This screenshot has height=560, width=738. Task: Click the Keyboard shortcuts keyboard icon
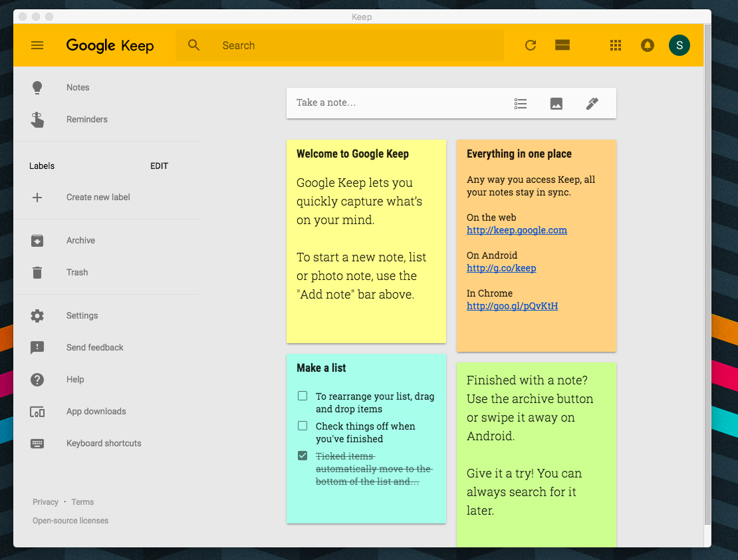pyautogui.click(x=37, y=444)
